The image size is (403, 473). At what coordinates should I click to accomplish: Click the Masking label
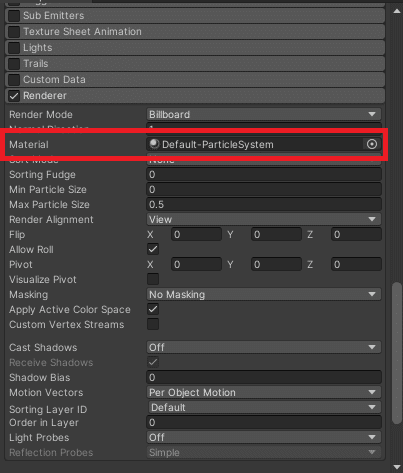pos(28,294)
